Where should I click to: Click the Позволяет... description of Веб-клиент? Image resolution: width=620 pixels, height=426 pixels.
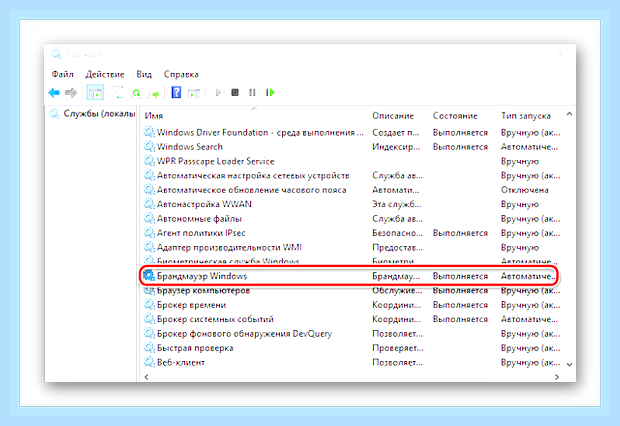tap(397, 362)
